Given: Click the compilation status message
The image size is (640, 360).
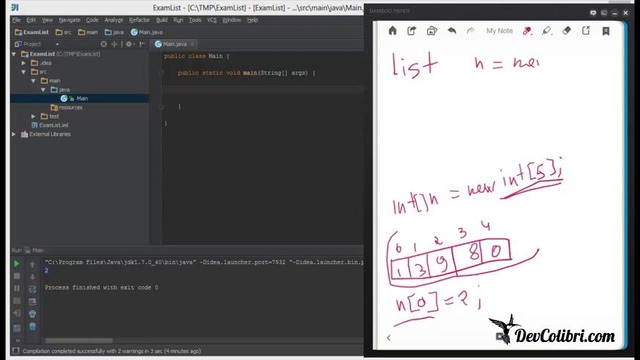Looking at the screenshot, I should [x=112, y=351].
